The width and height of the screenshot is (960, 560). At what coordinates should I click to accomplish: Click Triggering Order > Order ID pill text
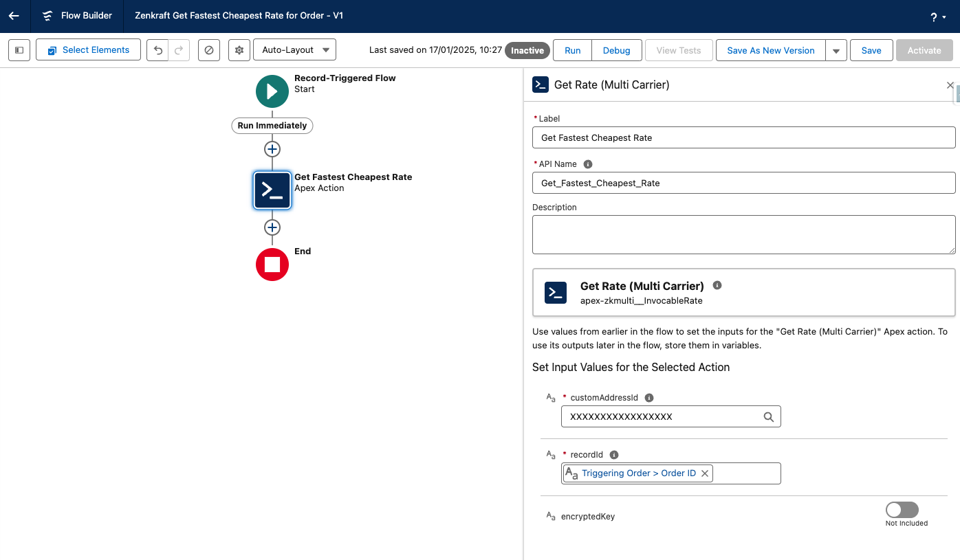pos(639,473)
